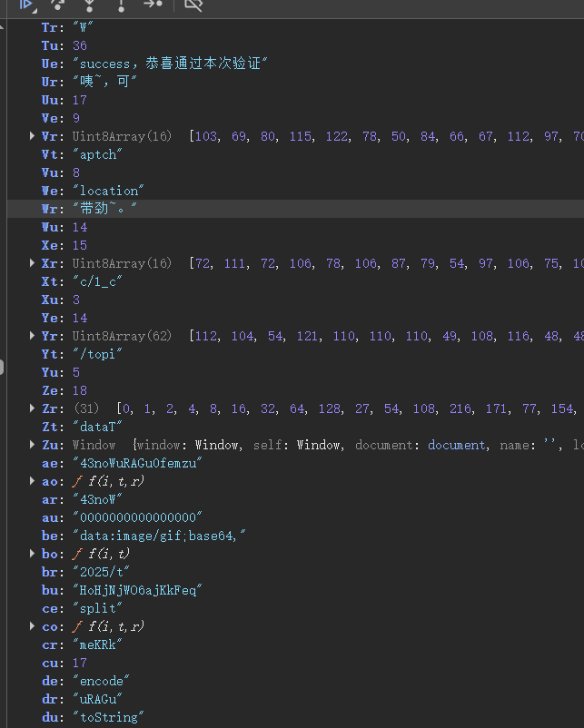Viewport: 584px width, 728px height.
Task: Click the Xt value "c/1_c"
Action: click(97, 281)
